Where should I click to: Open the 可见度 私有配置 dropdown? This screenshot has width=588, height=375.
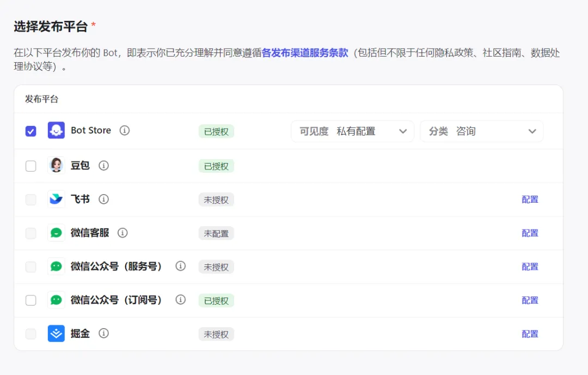tap(353, 131)
